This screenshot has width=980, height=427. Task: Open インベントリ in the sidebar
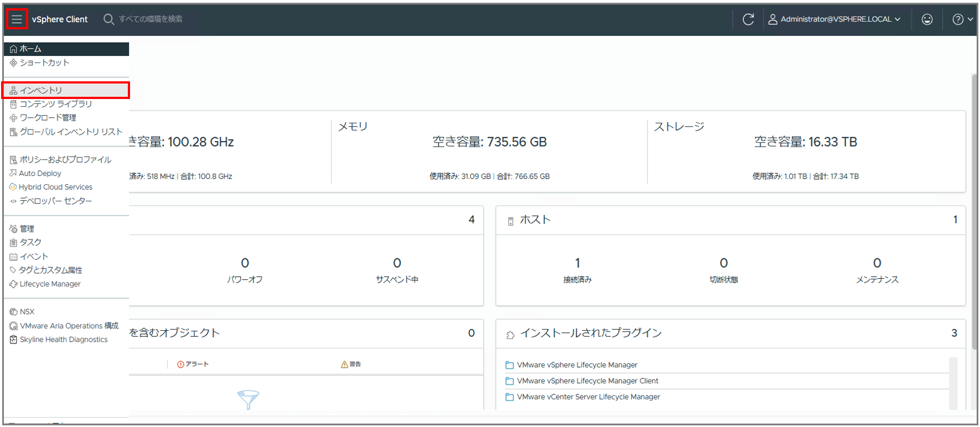click(66, 90)
